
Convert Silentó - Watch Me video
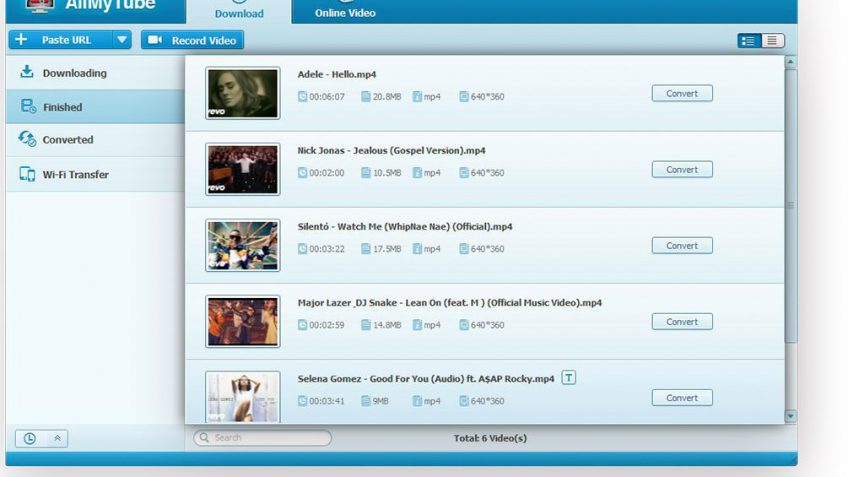pyautogui.click(x=682, y=246)
